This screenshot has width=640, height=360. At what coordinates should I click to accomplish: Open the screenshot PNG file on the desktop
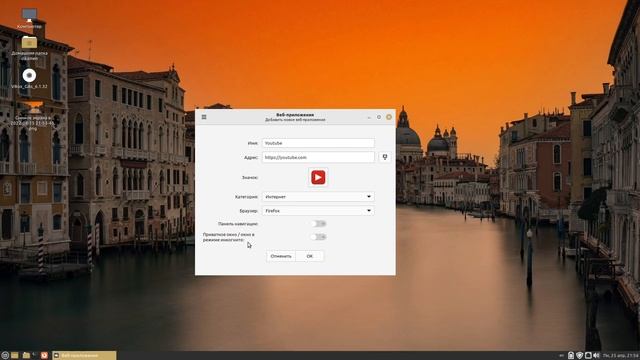33,116
